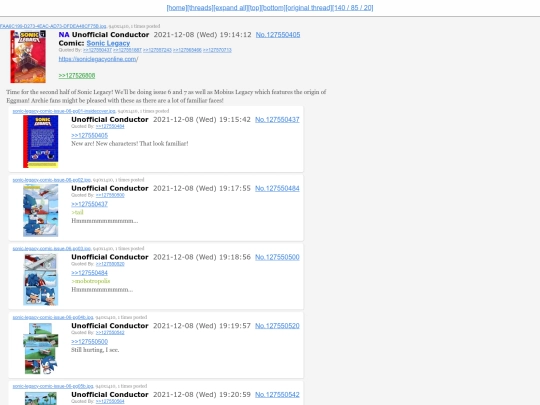Follow the >>127550405 reply quote link
The width and height of the screenshot is (540, 405).
[x=90, y=135]
